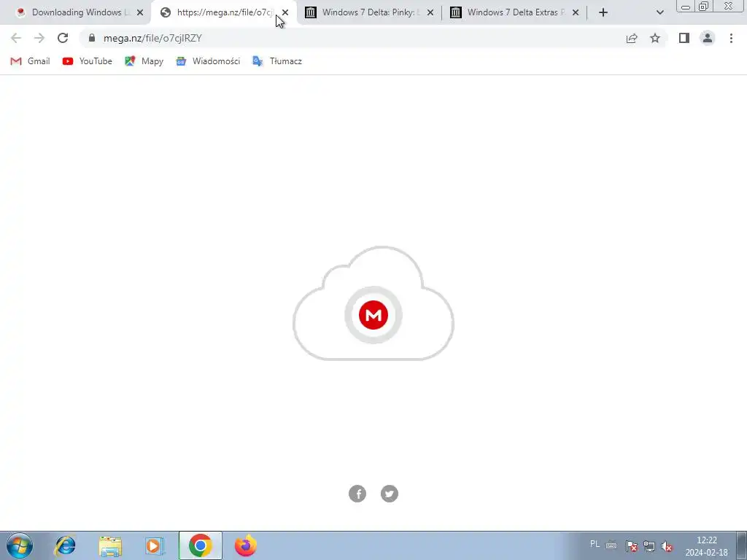Image resolution: width=747 pixels, height=560 pixels.
Task: Open the Gmail bookmark
Action: (x=30, y=61)
